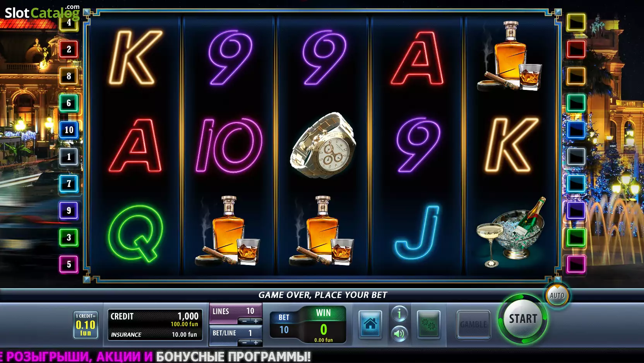Image resolution: width=644 pixels, height=363 pixels.
Task: Click the home icon button
Action: [x=370, y=324]
